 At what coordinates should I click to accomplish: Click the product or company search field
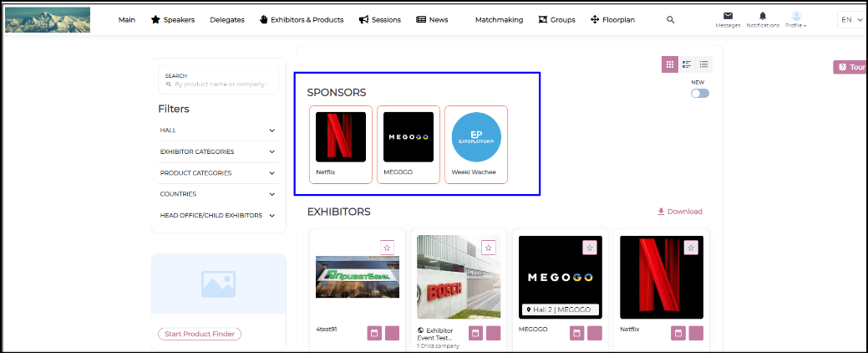[x=218, y=79]
